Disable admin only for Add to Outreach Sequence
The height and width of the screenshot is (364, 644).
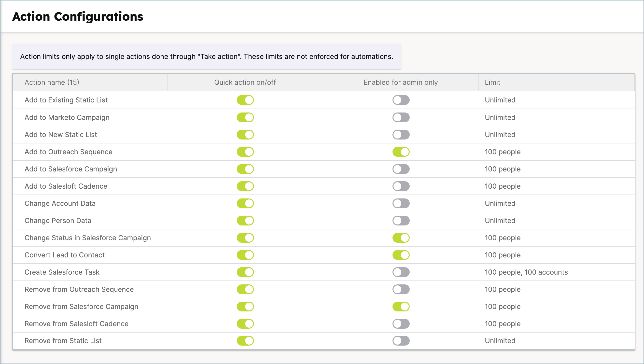pos(401,152)
